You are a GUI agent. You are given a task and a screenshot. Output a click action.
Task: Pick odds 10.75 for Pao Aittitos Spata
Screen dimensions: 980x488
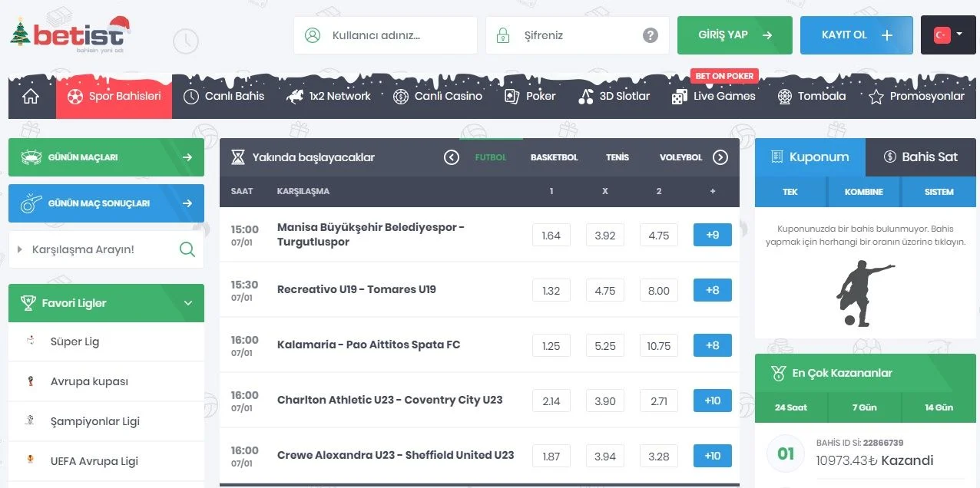(x=659, y=346)
